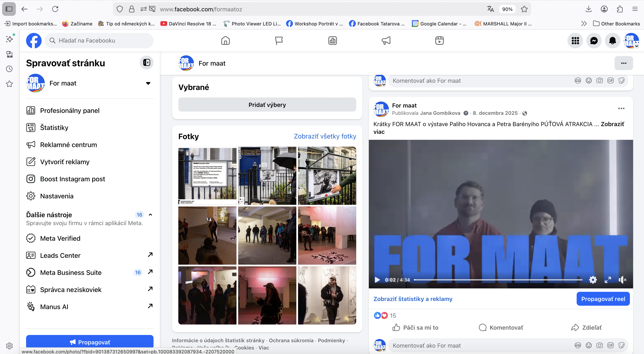The image size is (644, 354).
Task: Open the photo with the black umbrella
Action: coord(267,176)
